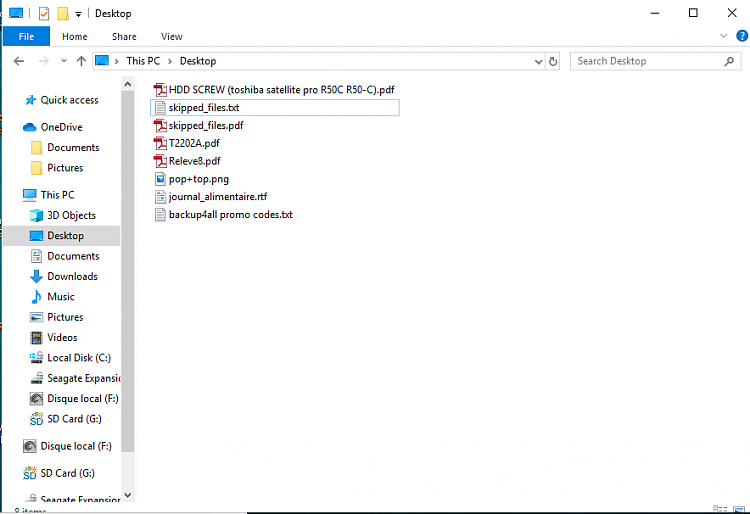Viewport: 750px width, 514px height.
Task: Open the View ribbon tab
Action: 171,36
